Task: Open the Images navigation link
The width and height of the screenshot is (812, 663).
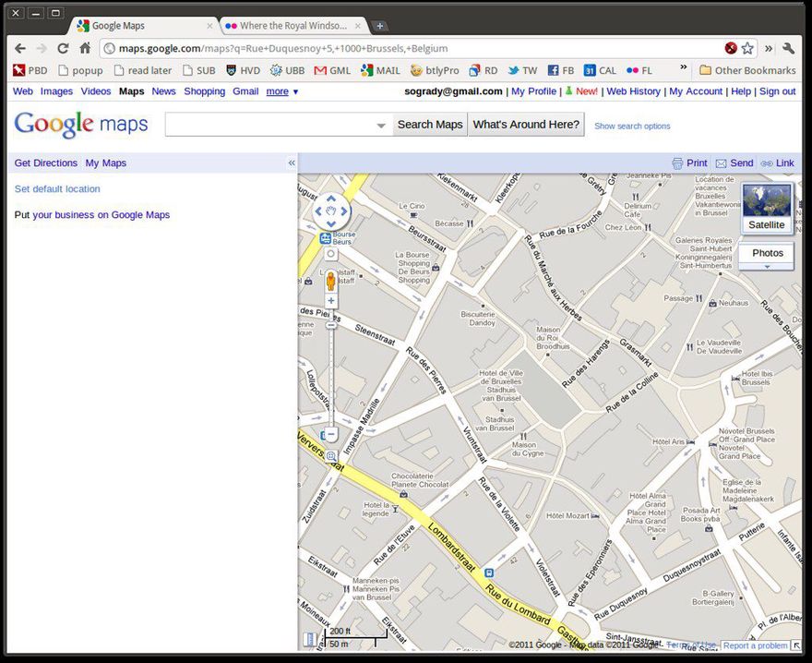Action: (56, 91)
